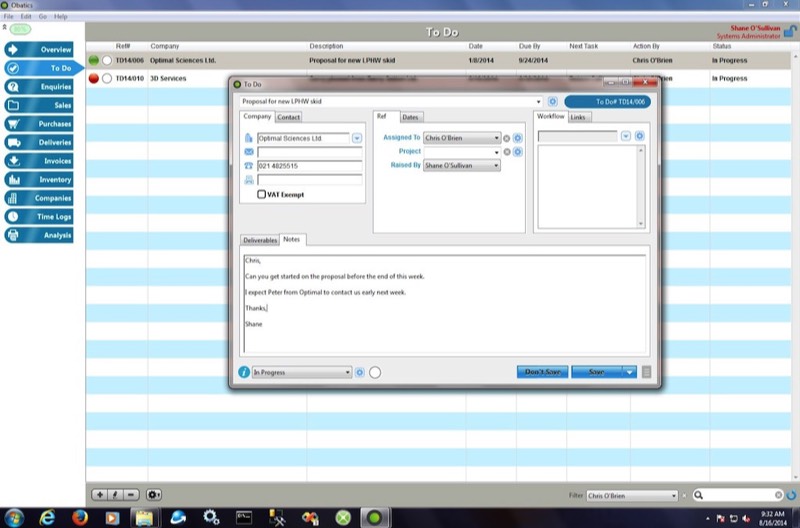Click the To Do# TD14/006 button
Screen dimensions: 800x528
click(608, 102)
